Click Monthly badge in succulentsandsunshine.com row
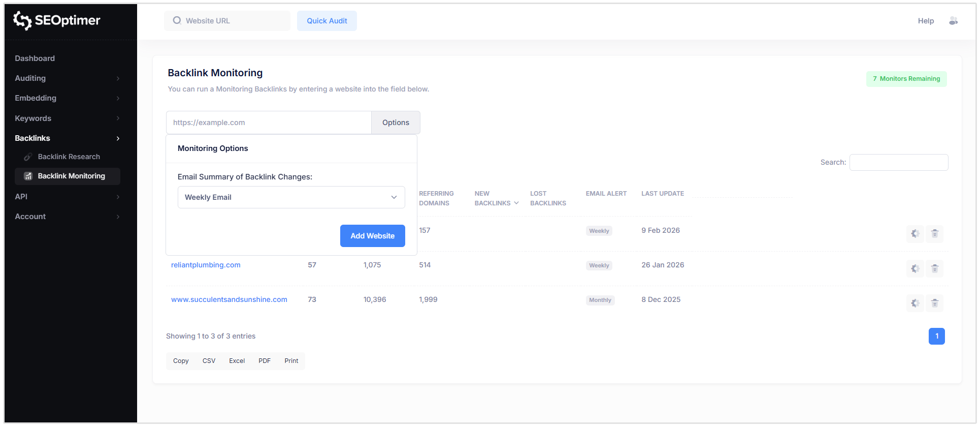The width and height of the screenshot is (980, 427). coord(600,300)
